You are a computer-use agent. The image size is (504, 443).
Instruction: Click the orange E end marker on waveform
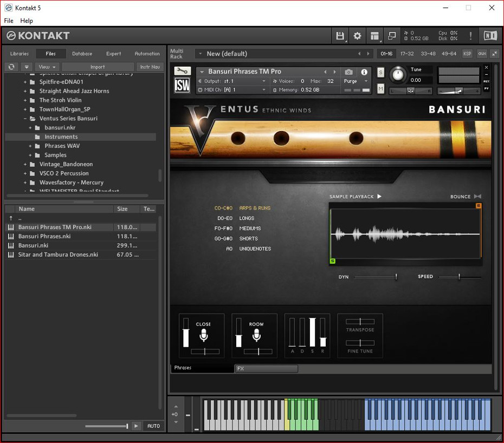tap(479, 206)
